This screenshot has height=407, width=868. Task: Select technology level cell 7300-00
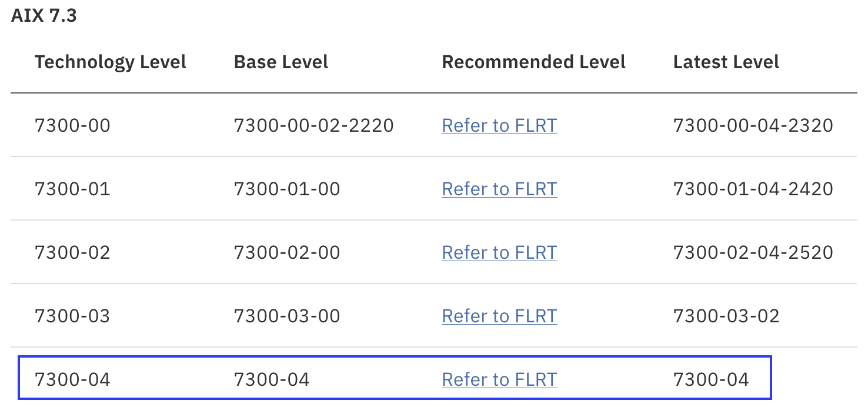pyautogui.click(x=72, y=125)
